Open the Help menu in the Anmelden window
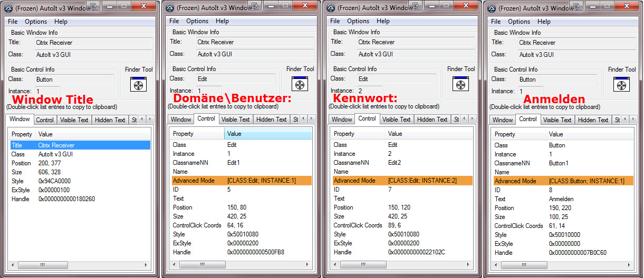 (x=544, y=22)
